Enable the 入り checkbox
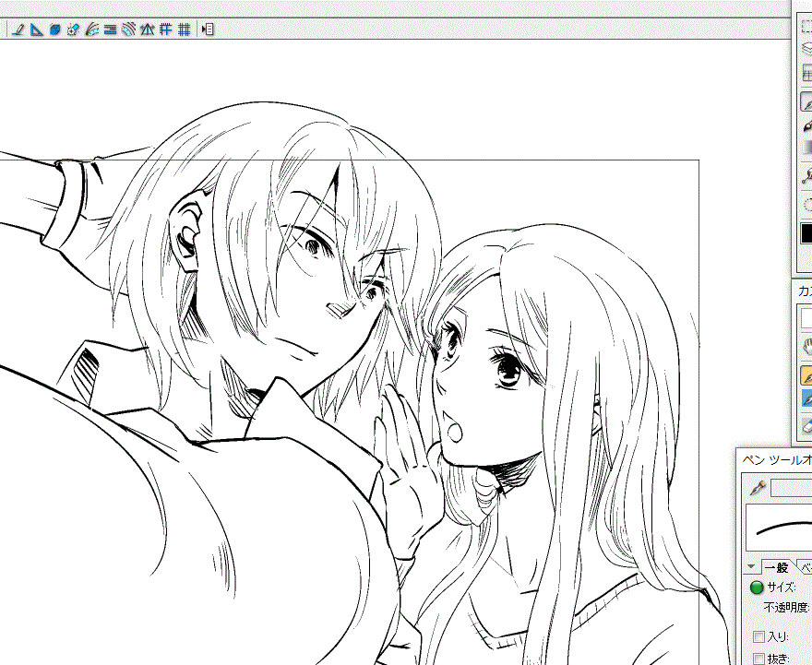This screenshot has width=812, height=665. [758, 636]
